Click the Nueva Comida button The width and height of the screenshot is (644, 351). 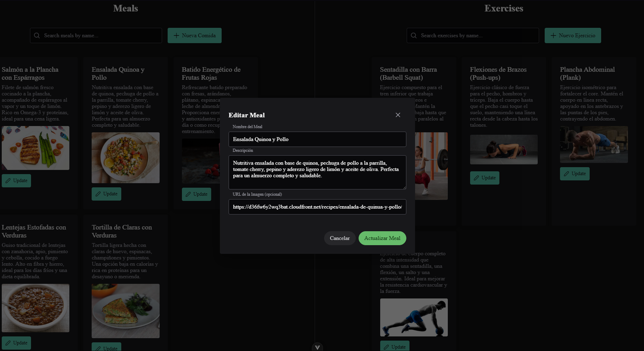tap(195, 36)
